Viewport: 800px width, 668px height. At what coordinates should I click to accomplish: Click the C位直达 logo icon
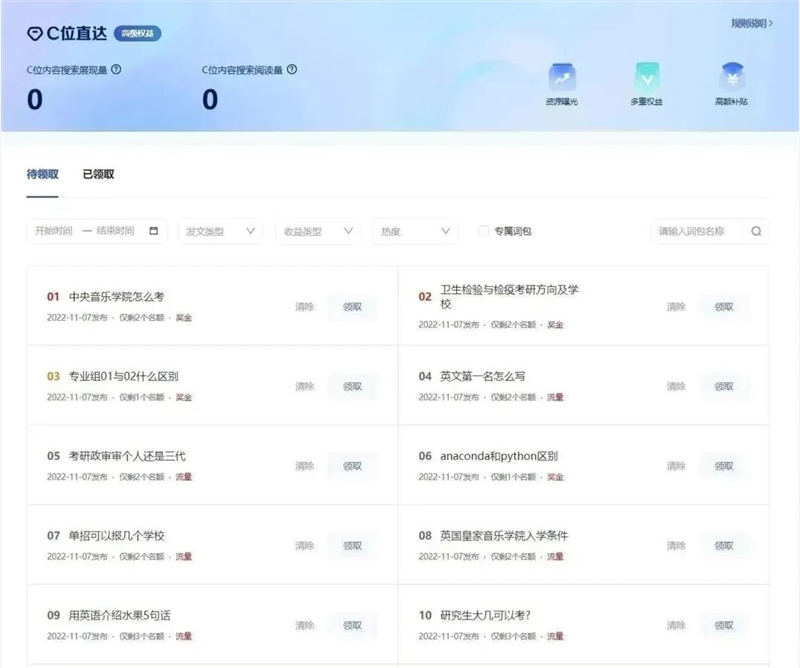point(35,34)
